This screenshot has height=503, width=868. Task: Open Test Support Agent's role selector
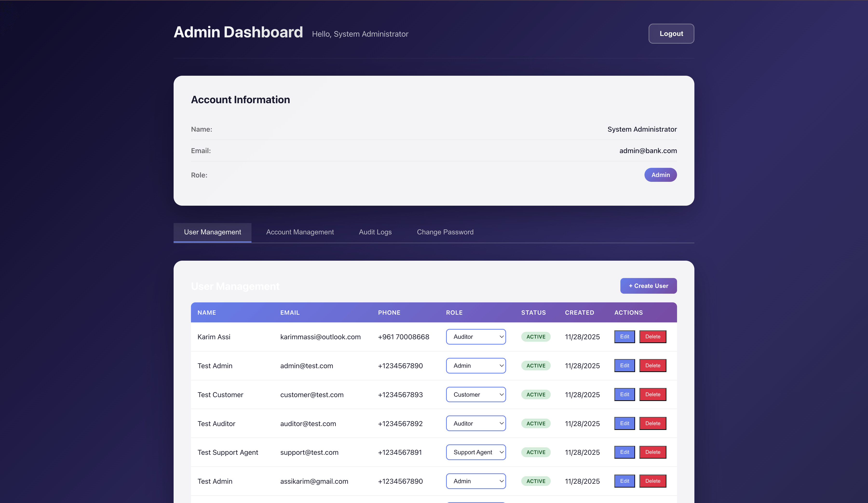tap(476, 452)
